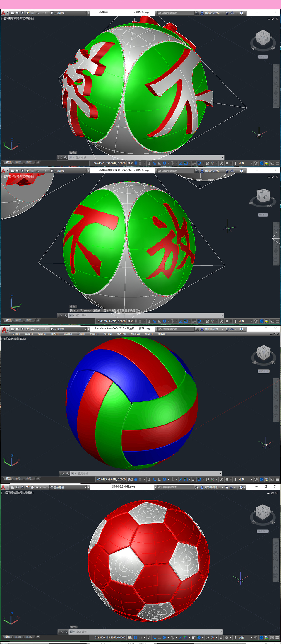281x644 pixels.
Task: Toggle 2D object snap in 球-10-2.5-0.62.dwg status bar
Action: (x=186, y=638)
